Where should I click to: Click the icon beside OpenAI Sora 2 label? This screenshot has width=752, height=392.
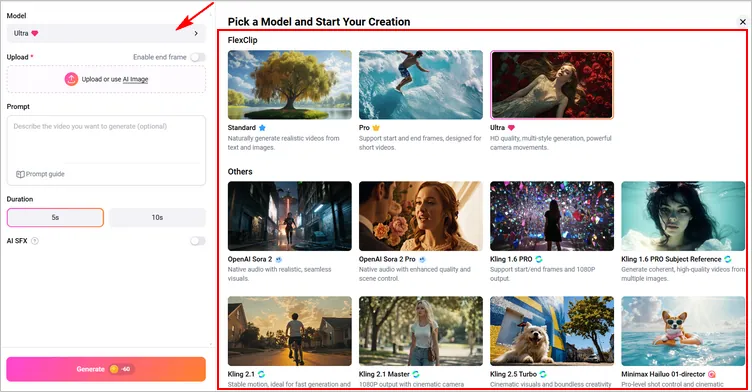(279, 259)
